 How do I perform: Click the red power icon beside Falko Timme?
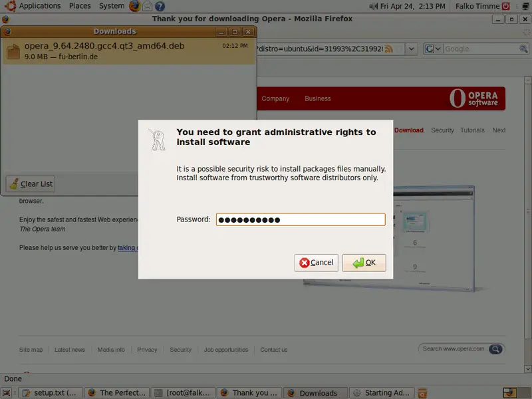pyautogui.click(x=505, y=6)
